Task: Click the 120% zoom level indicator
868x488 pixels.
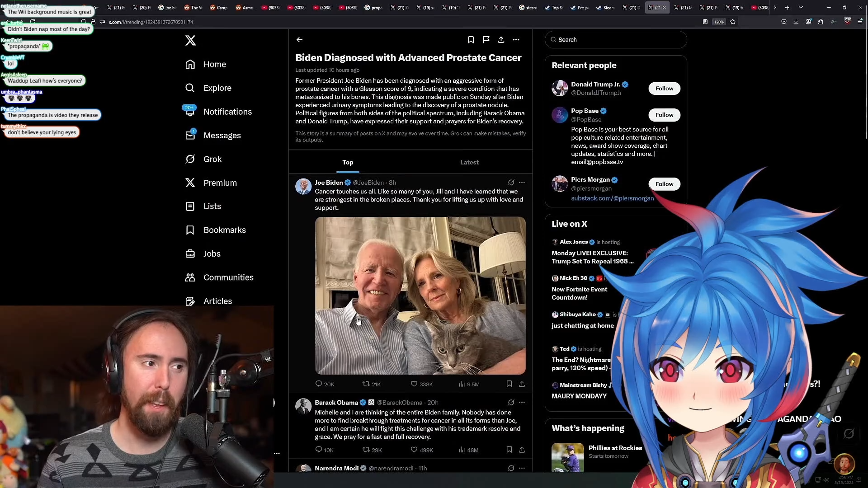Action: (719, 22)
